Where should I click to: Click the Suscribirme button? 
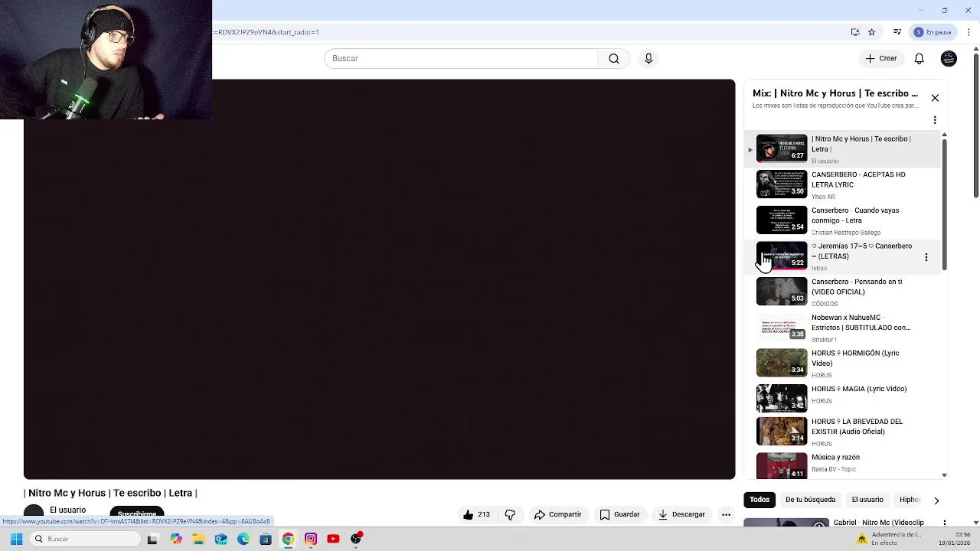[x=137, y=514]
